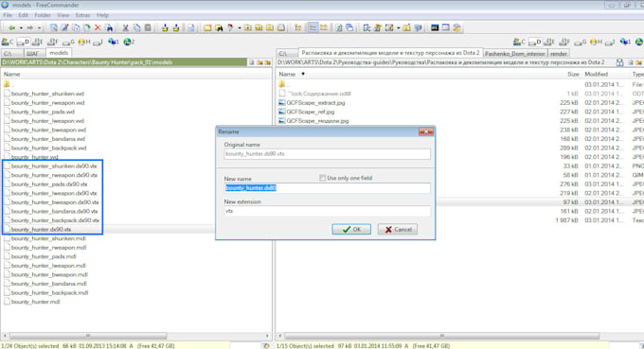Select drive H in right drive bar
This screenshot has width=644, height=349.
[x=596, y=42]
